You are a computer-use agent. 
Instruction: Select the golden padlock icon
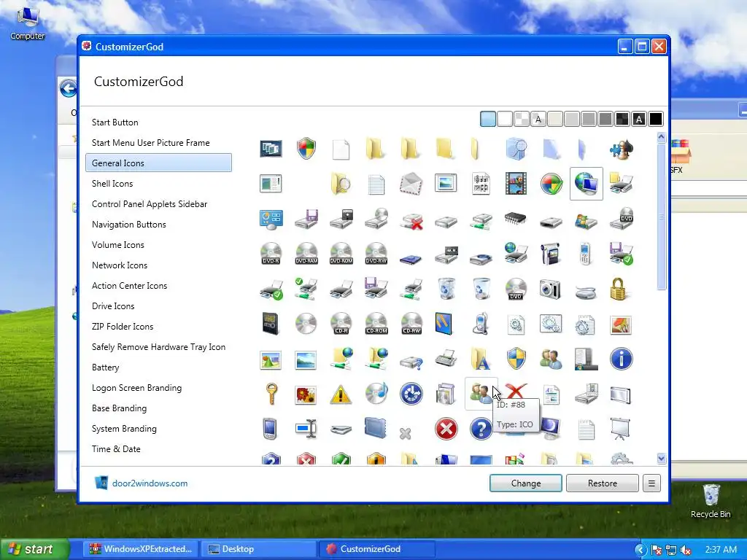click(618, 289)
